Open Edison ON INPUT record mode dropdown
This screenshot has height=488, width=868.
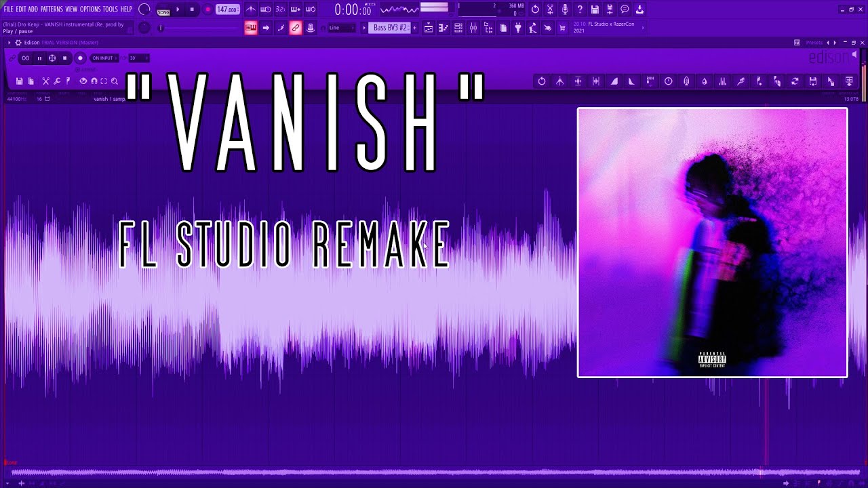[x=104, y=58]
